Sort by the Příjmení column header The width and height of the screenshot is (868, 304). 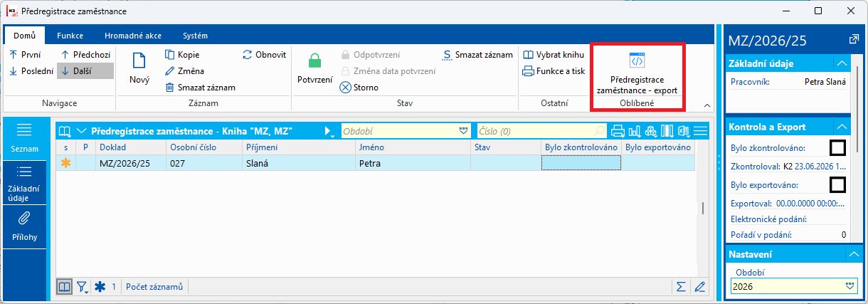point(299,147)
